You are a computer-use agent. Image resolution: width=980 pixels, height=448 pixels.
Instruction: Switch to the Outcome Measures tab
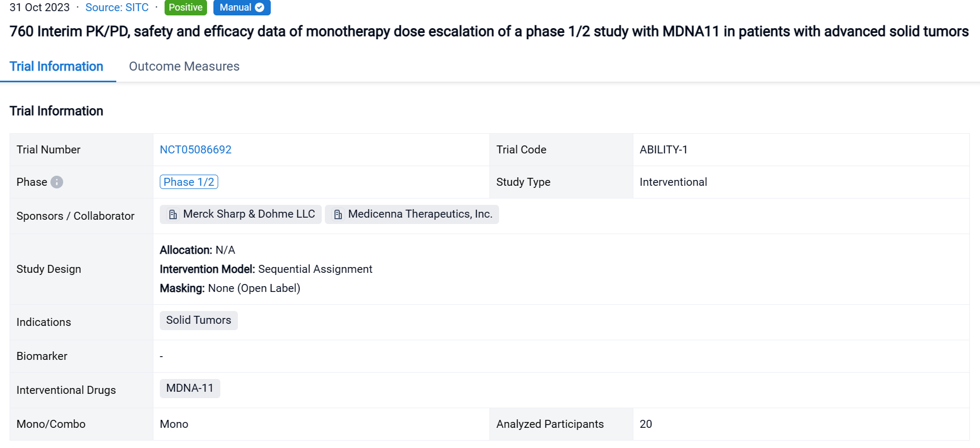(184, 66)
